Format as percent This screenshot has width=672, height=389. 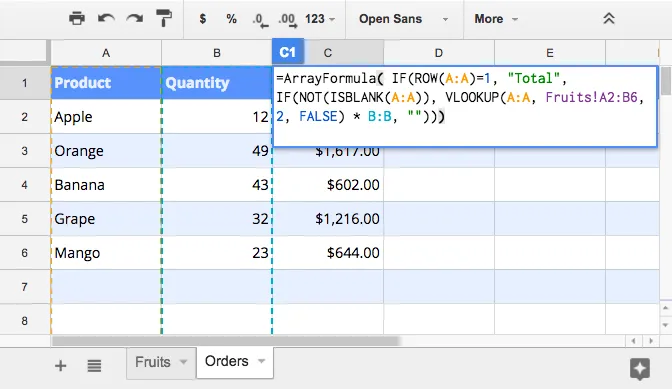pos(231,19)
